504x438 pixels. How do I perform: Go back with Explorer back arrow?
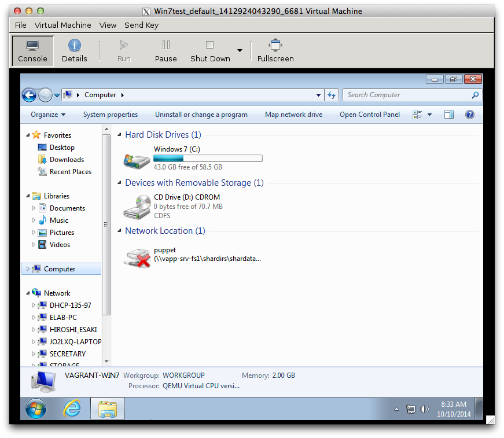30,95
